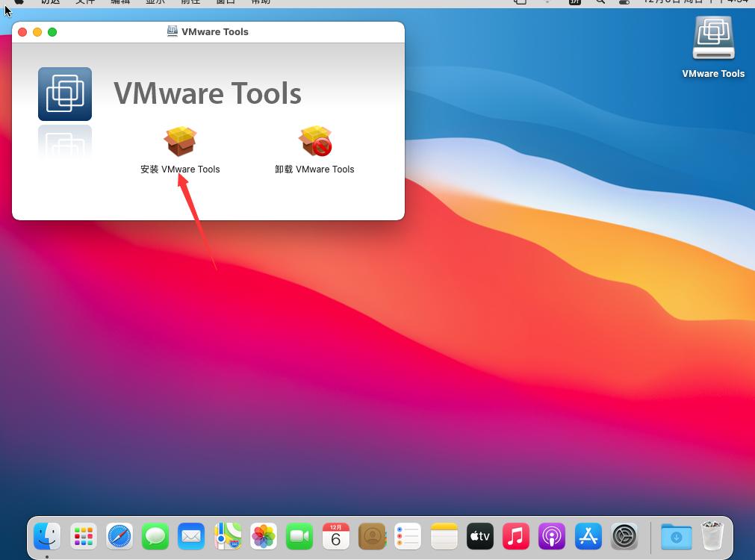Open the Apple menu
The image size is (755, 560).
tap(17, 3)
